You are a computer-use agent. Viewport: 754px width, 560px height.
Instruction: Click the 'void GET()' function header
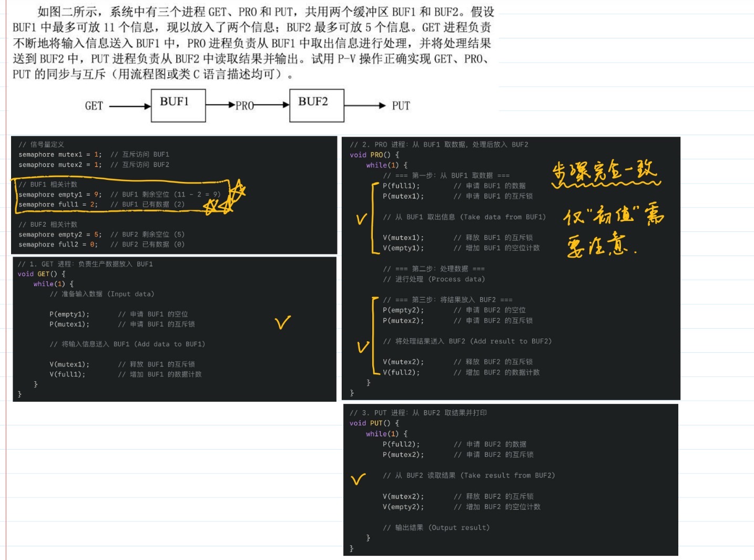click(x=41, y=274)
